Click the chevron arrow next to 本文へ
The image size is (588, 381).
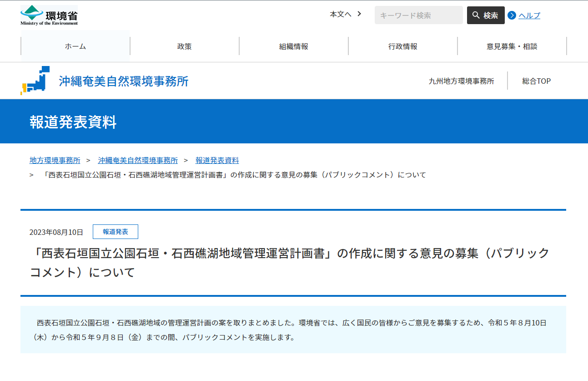(x=359, y=14)
